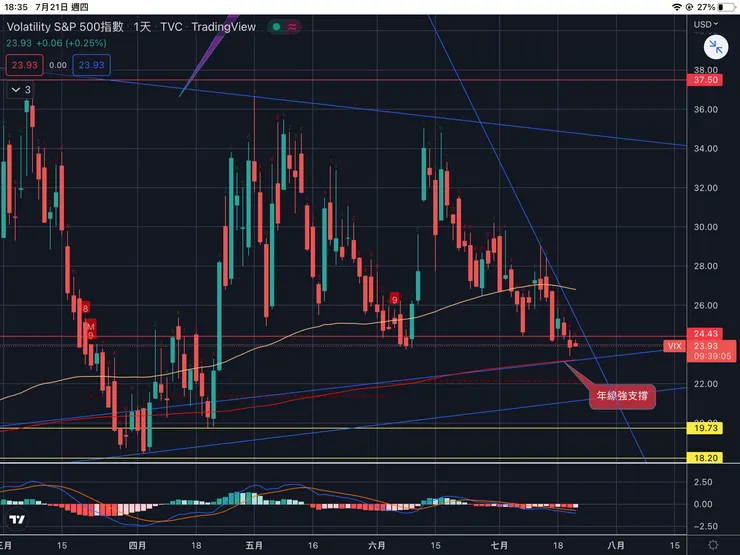Select the 年線強支撐 callout annotation
Image resolution: width=740 pixels, height=555 pixels.
point(622,396)
